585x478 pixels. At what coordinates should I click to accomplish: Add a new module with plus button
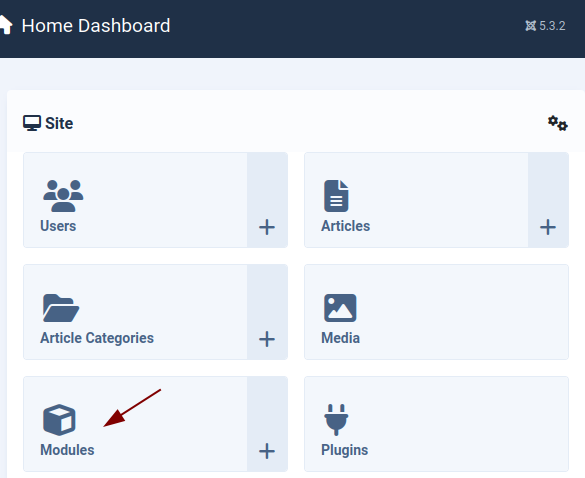267,451
